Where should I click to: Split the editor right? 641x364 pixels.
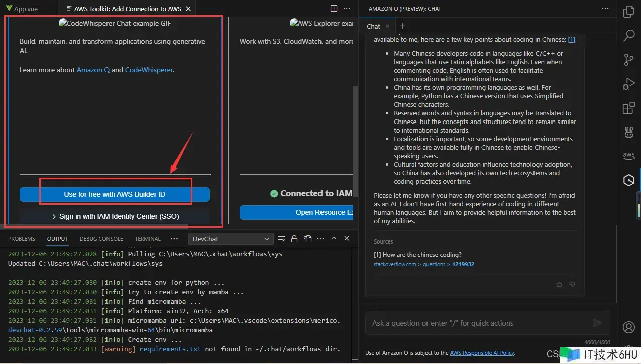(x=334, y=9)
